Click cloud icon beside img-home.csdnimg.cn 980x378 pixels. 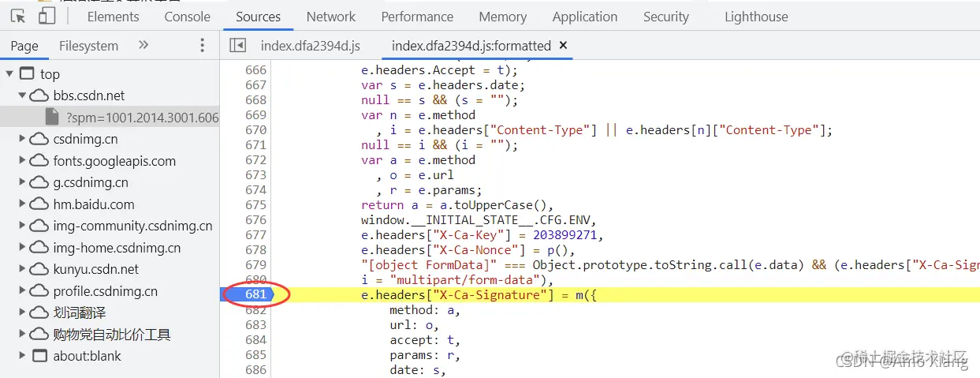39,248
